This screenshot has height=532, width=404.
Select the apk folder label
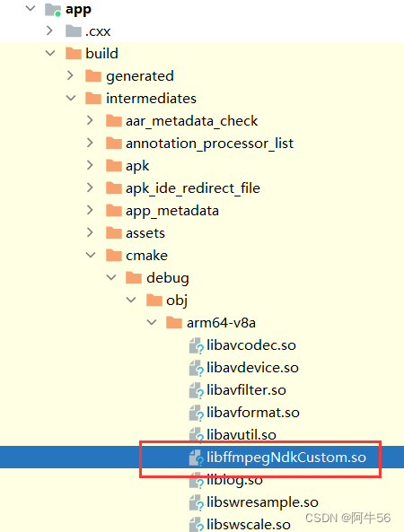[x=137, y=166]
